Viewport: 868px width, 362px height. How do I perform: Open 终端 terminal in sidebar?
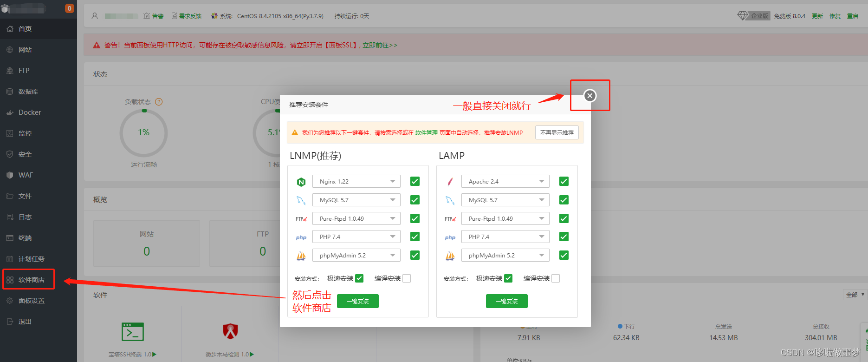pos(39,238)
